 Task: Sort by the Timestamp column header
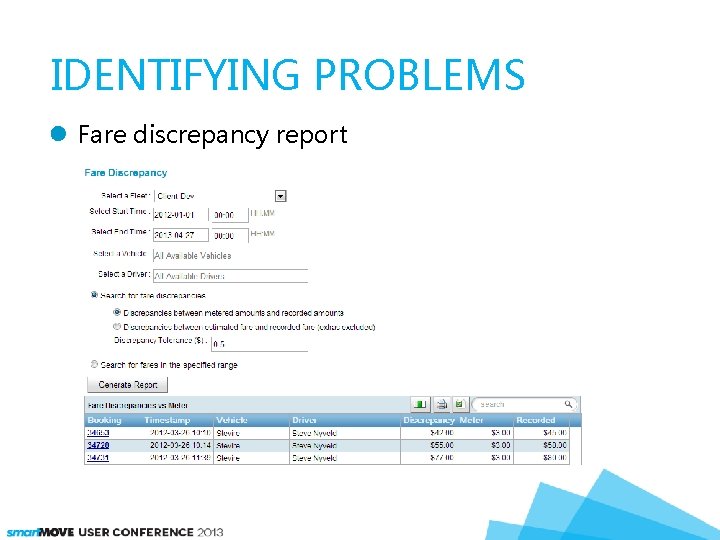coord(167,420)
